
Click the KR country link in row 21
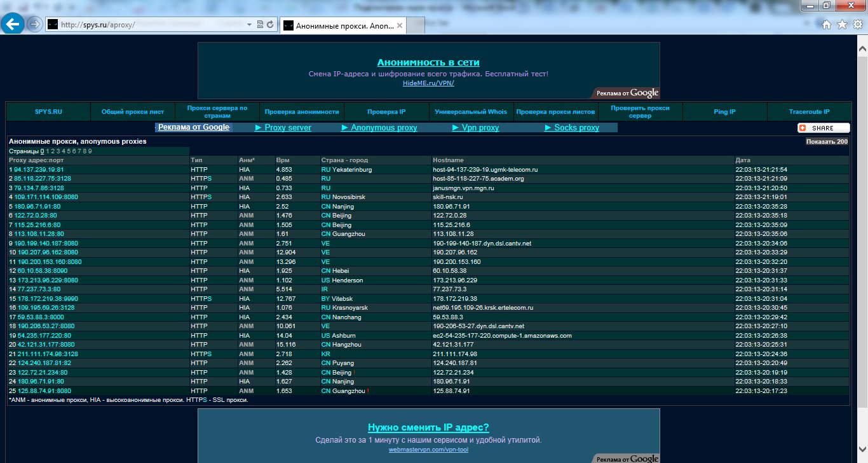[x=326, y=354]
